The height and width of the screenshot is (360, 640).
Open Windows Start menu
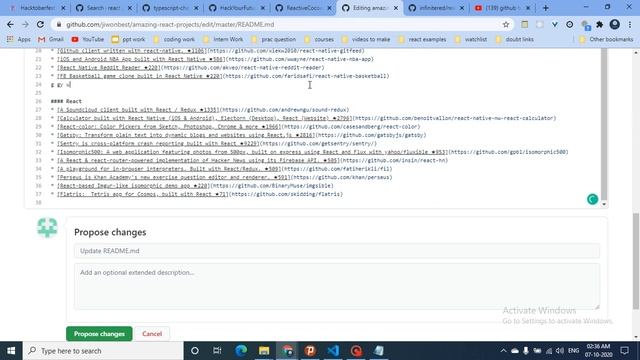coord(11,351)
